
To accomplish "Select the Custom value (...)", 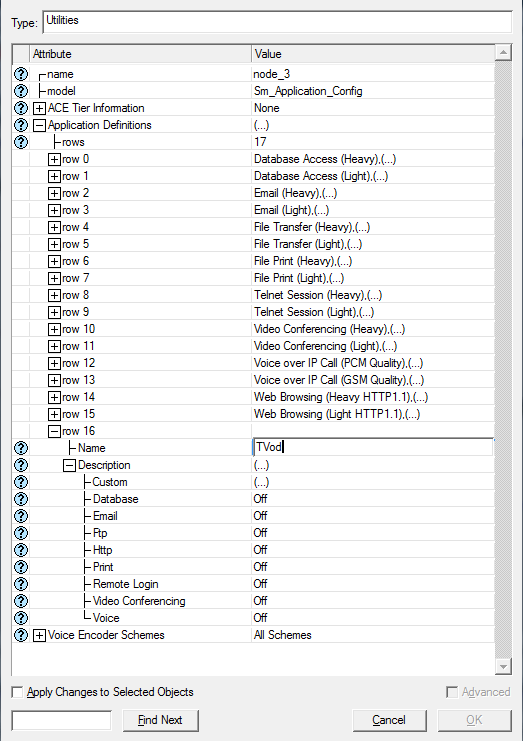I will click(261, 482).
